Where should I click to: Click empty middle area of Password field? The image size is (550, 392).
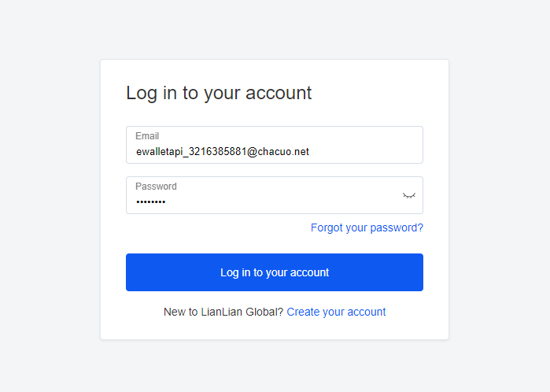pyautogui.click(x=281, y=201)
